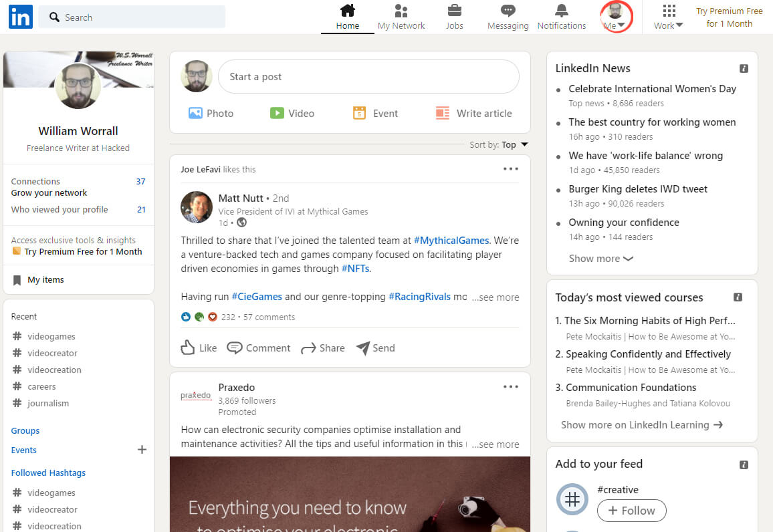The width and height of the screenshot is (773, 532).
Task: Open Notifications bell icon
Action: tap(562, 10)
